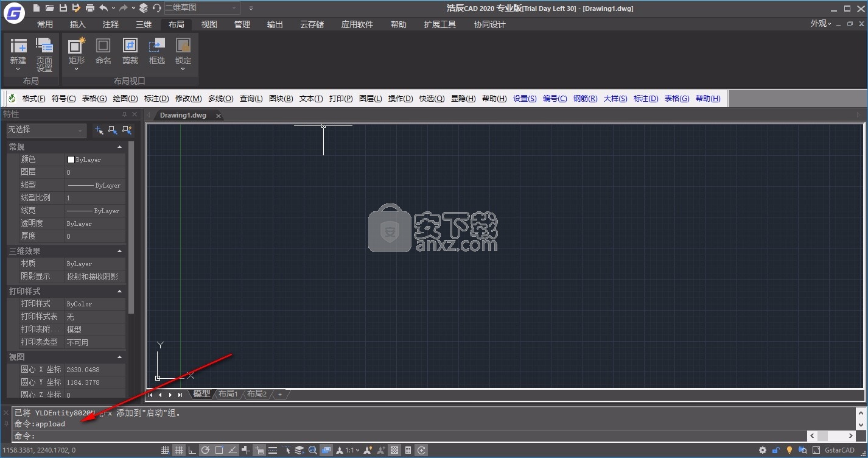This screenshot has width=868, height=458.
Task: Save the drawing using the floppy disk icon
Action: (63, 8)
